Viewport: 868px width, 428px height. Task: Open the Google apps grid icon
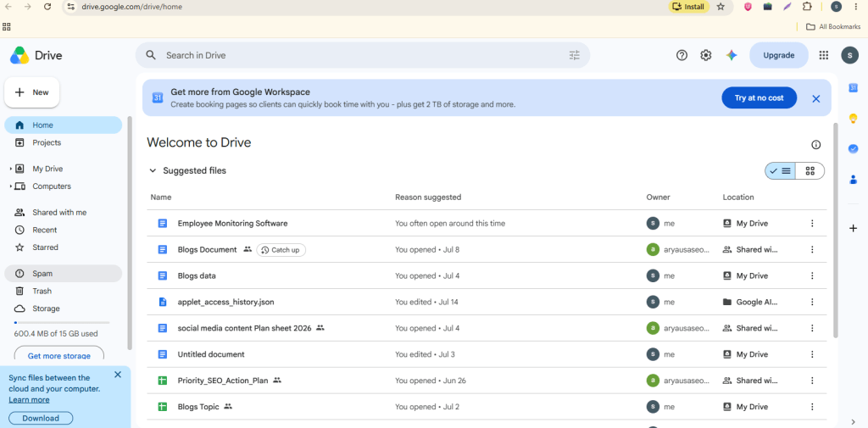tap(823, 55)
